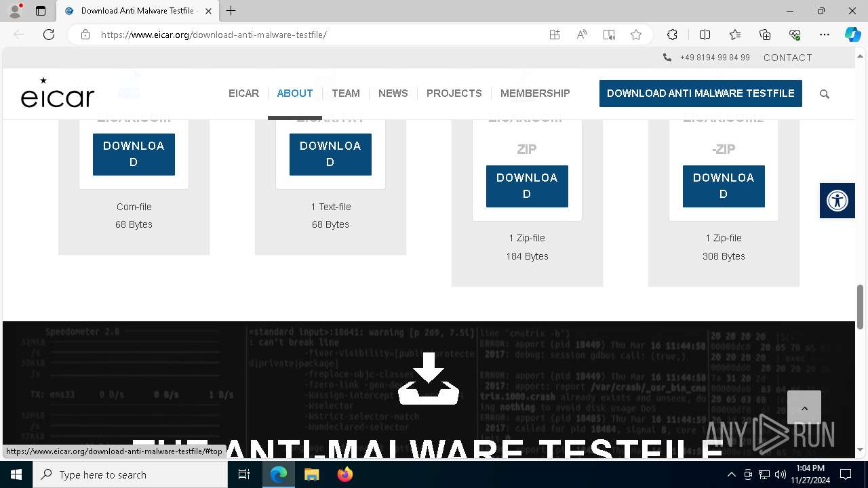Download the 308 Bytes Zip-file
This screenshot has width=868, height=488.
click(724, 186)
